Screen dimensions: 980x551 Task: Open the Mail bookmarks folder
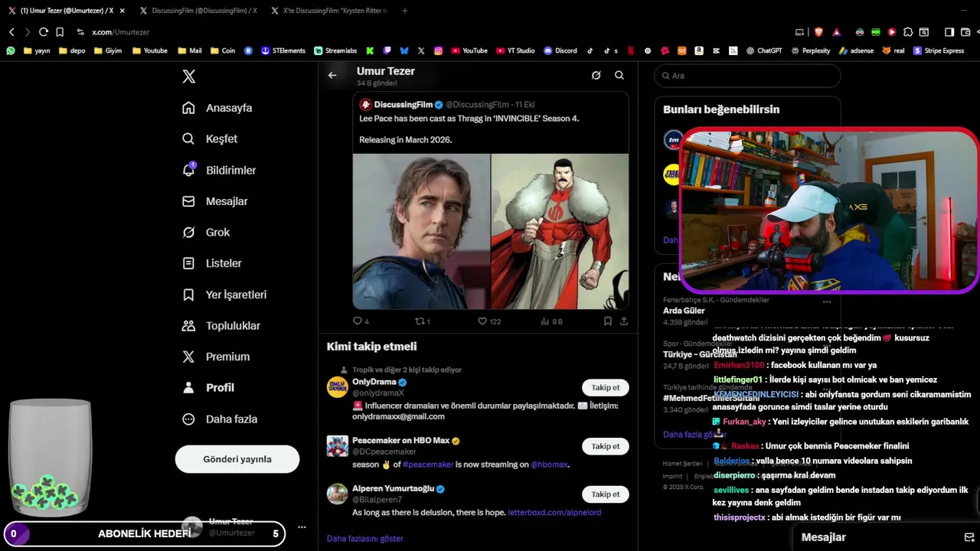click(189, 51)
